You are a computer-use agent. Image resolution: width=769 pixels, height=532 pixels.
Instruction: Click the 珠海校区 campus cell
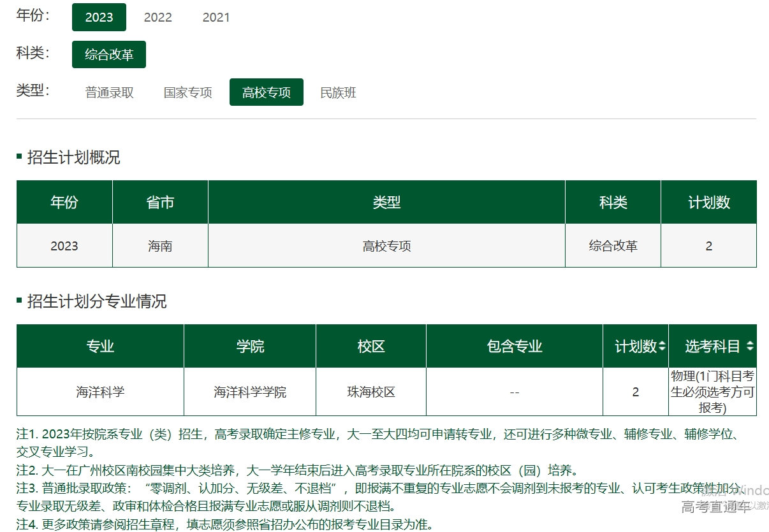371,392
